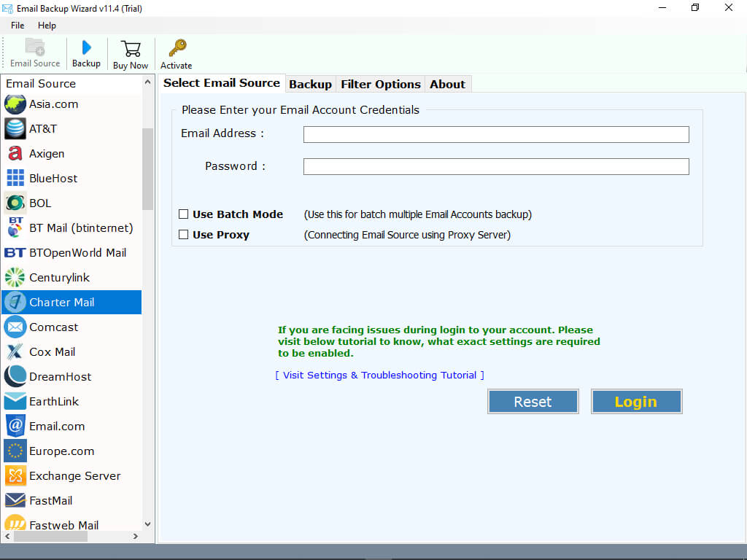Click the Reset button
Image resolution: width=747 pixels, height=560 pixels.
(533, 402)
